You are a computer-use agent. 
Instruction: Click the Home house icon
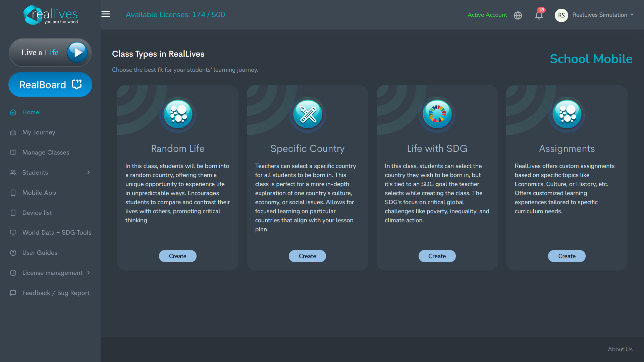[13, 112]
